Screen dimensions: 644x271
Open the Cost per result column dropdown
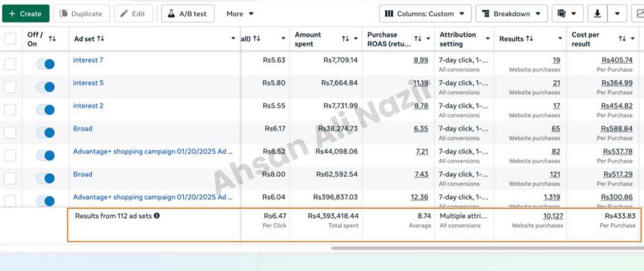(x=633, y=39)
